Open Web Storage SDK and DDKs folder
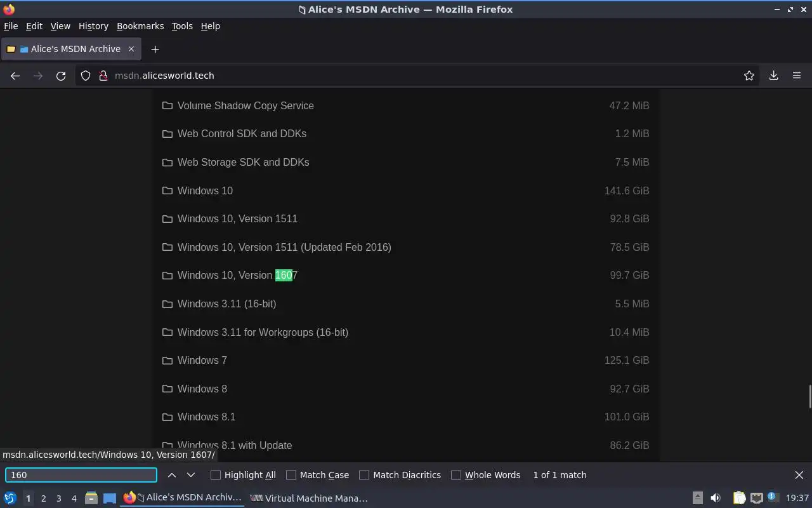Viewport: 812px width, 508px height. pyautogui.click(x=244, y=162)
